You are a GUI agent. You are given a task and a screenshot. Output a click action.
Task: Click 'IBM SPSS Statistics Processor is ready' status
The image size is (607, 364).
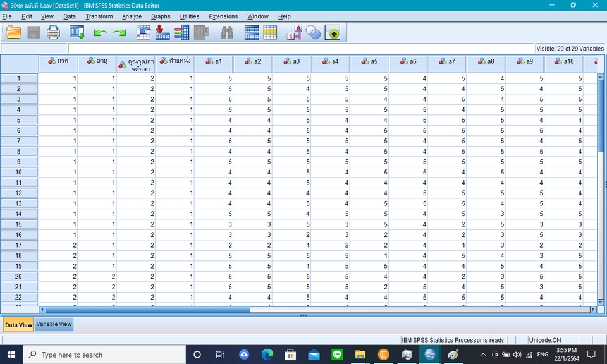pyautogui.click(x=453, y=340)
